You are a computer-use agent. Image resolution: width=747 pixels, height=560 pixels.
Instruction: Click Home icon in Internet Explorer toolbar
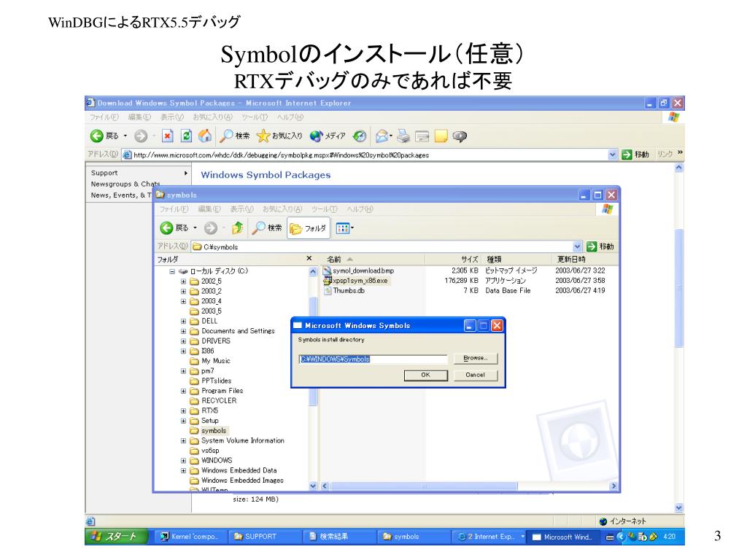205,136
